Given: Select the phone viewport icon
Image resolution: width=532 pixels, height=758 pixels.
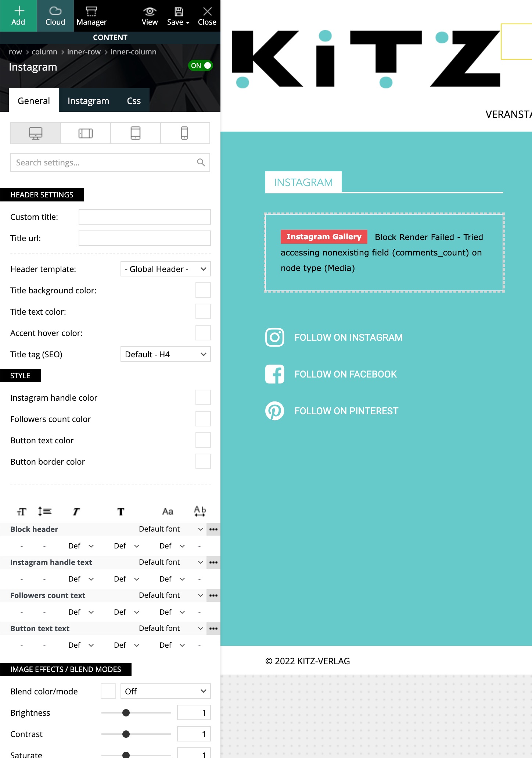Looking at the screenshot, I should (185, 133).
